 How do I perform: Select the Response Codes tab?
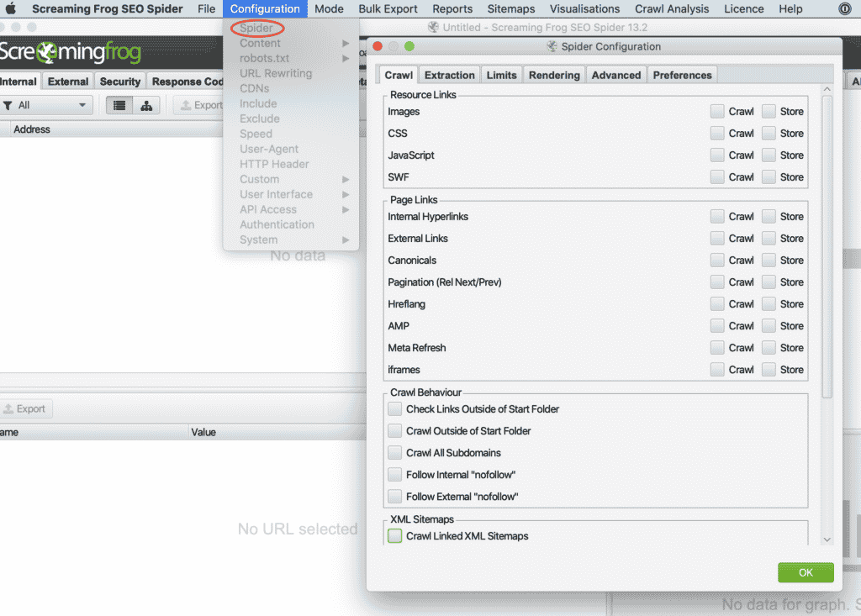click(x=187, y=82)
